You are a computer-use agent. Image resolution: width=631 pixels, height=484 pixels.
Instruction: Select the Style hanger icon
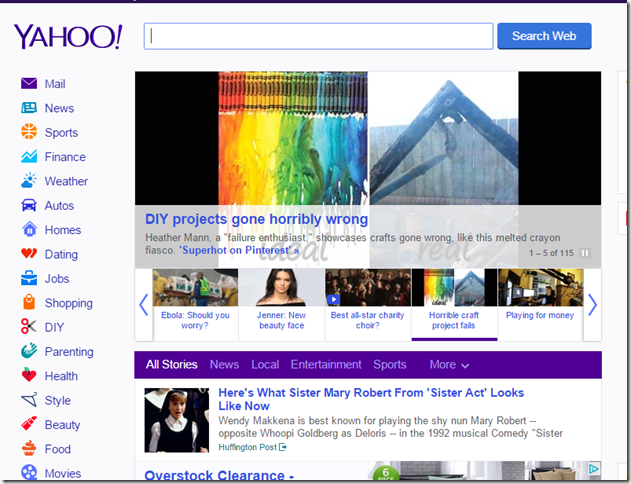29,400
